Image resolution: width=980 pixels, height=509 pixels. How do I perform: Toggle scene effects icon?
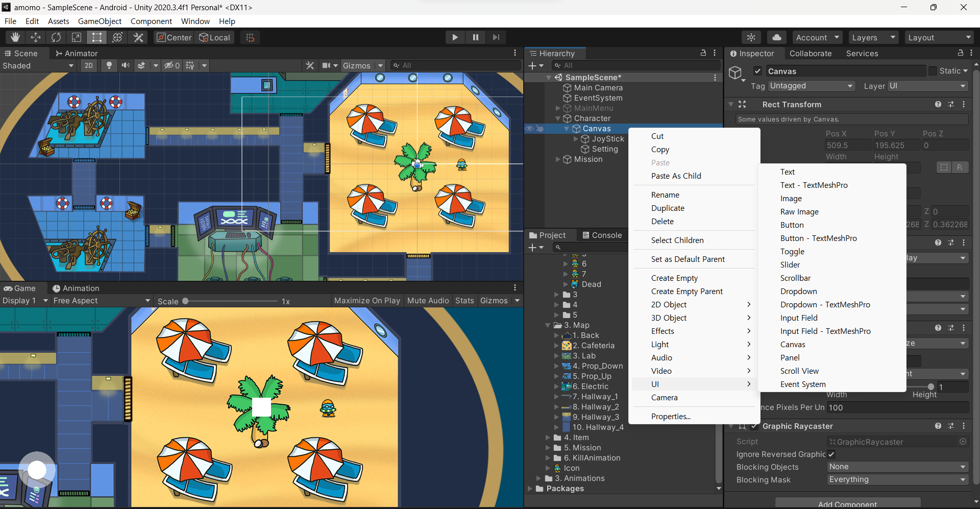[142, 65]
